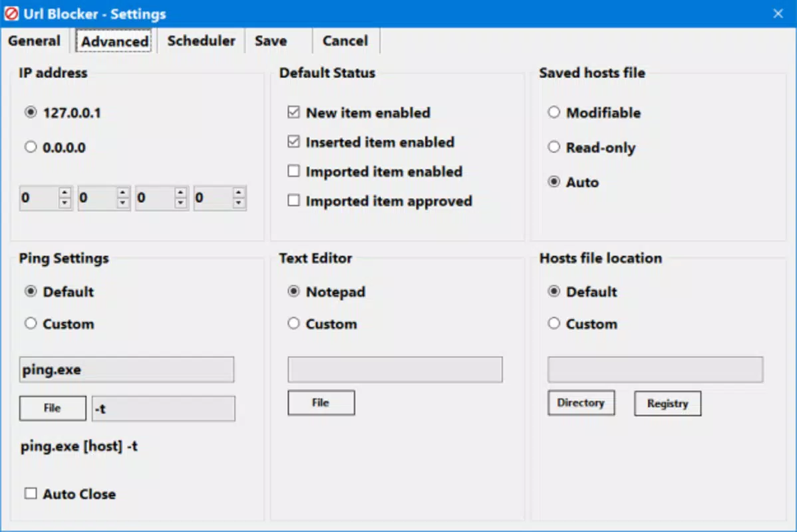The height and width of the screenshot is (532, 797).
Task: Decrease the first IP octet value
Action: click(x=65, y=203)
